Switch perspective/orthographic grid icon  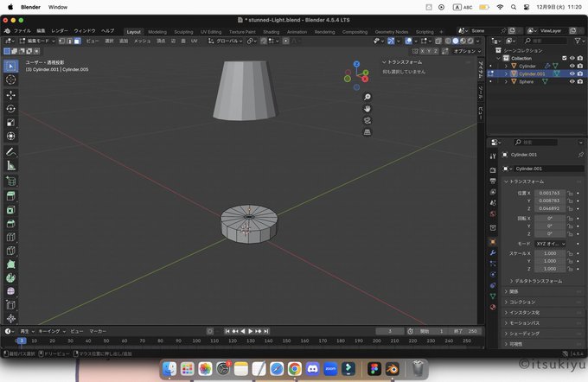click(367, 132)
